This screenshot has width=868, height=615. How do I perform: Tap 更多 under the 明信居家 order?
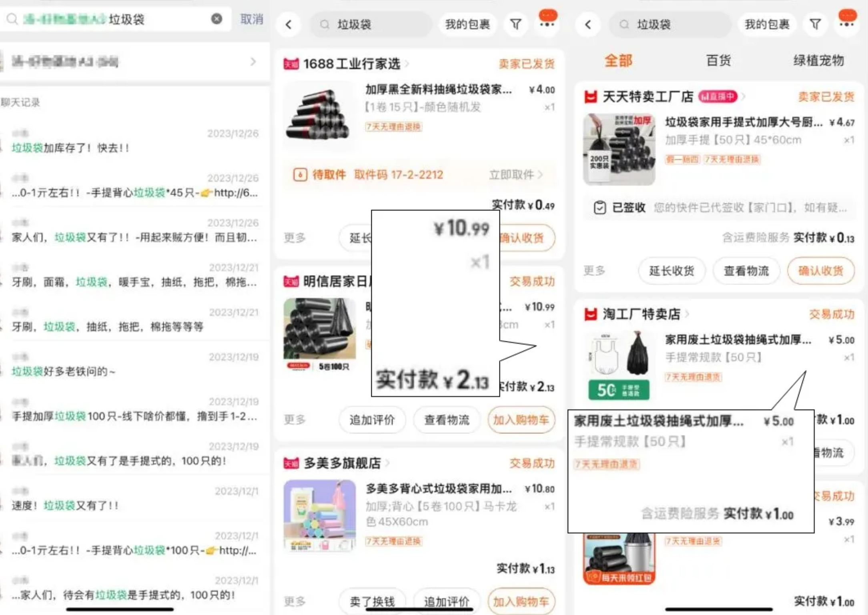coord(295,419)
